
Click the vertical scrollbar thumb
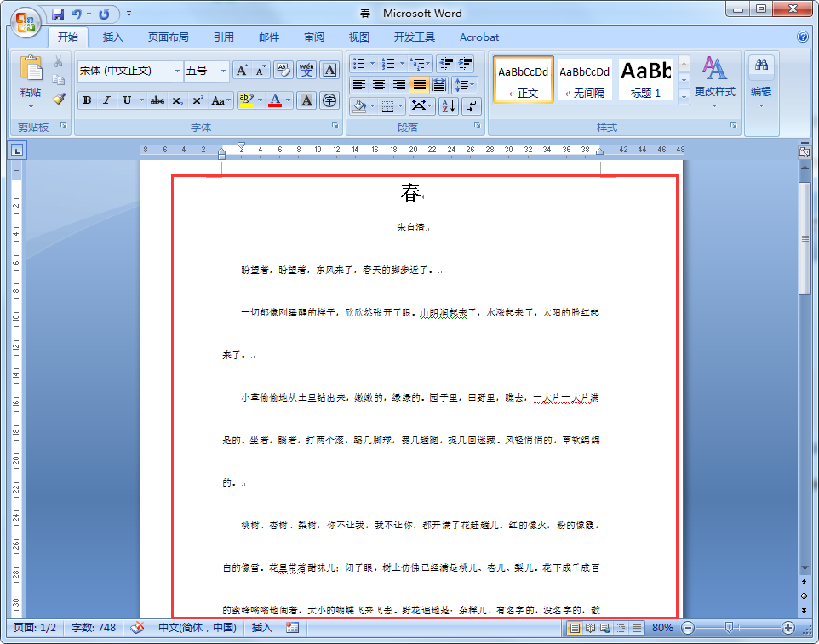805,238
